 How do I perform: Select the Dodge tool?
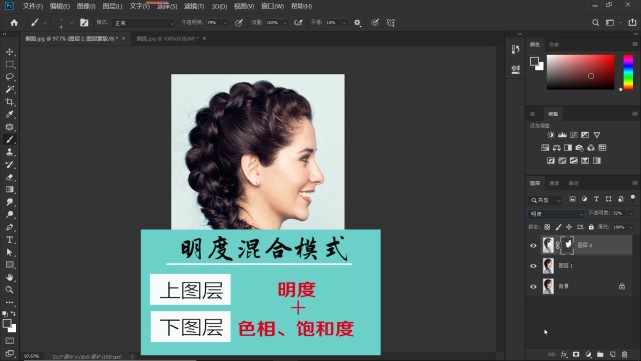coord(9,215)
